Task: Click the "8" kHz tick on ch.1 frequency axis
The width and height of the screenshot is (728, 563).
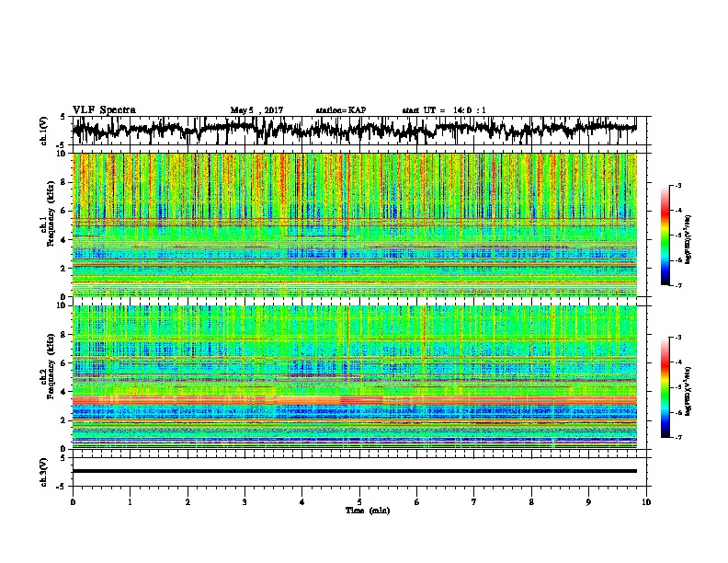Action: coord(63,182)
